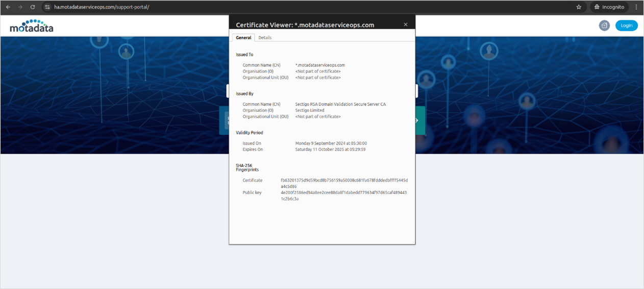Click the Sectigo RSA issuer common name
Screen dimensions: 644x289
[340, 104]
